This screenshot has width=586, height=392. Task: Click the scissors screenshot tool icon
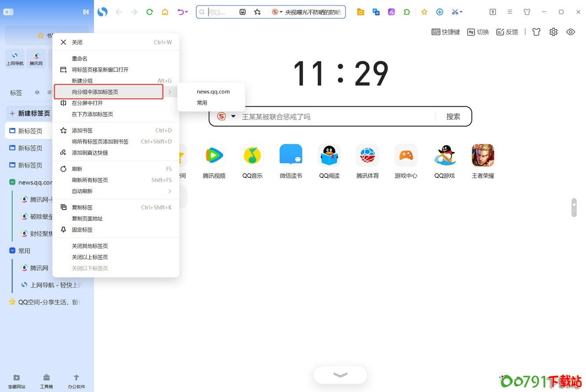point(454,12)
